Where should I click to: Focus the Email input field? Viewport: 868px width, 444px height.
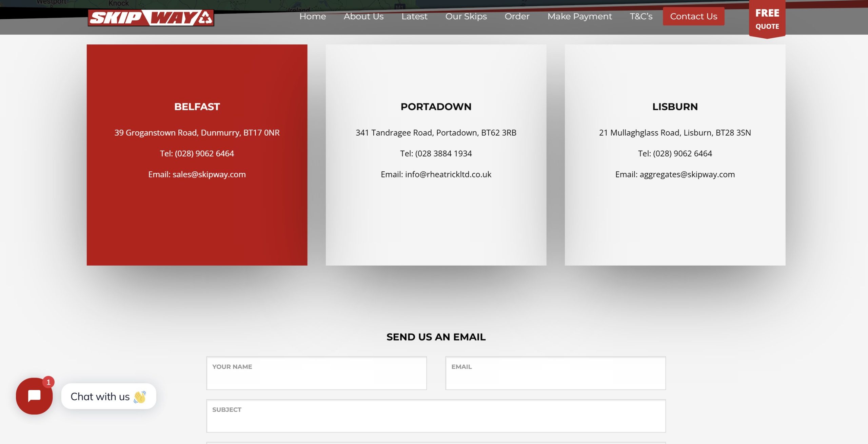coord(555,373)
